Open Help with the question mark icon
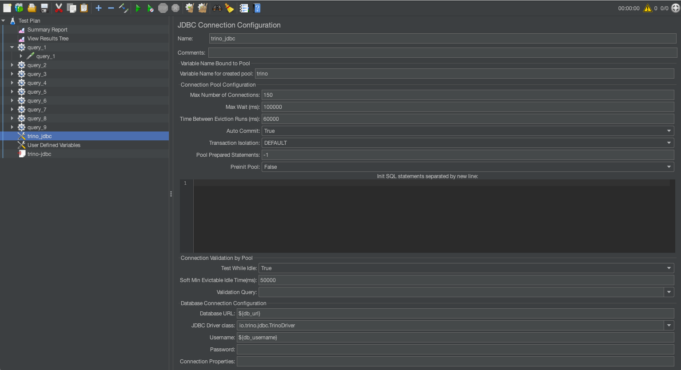 coord(257,8)
